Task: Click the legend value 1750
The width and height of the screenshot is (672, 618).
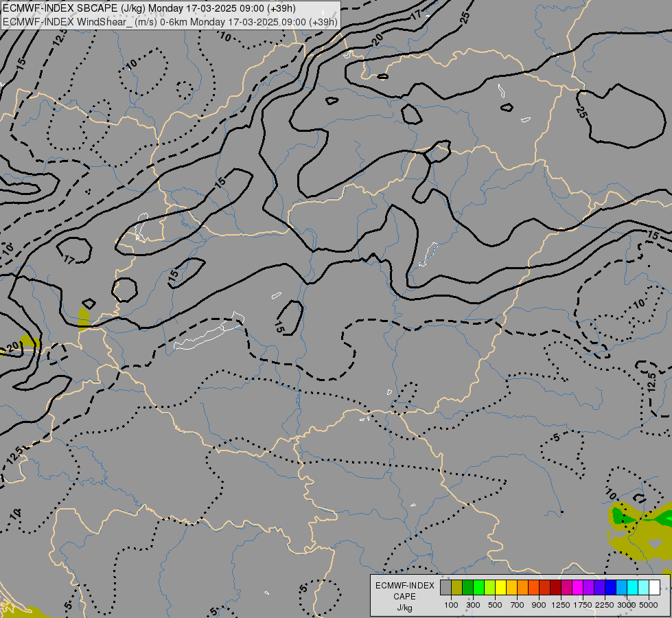Action: pyautogui.click(x=583, y=605)
